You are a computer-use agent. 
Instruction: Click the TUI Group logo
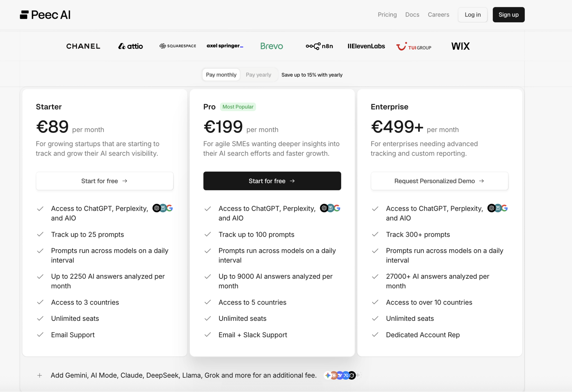(414, 47)
